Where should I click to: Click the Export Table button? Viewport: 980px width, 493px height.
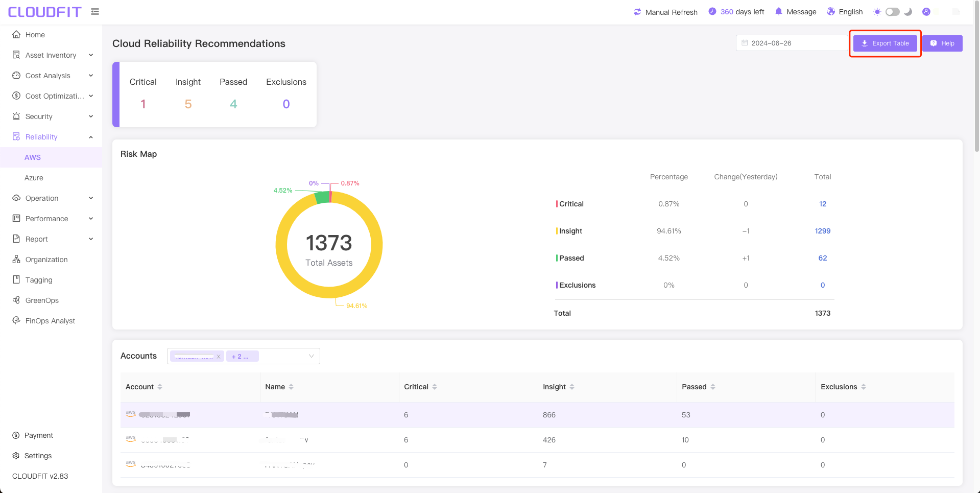point(885,43)
